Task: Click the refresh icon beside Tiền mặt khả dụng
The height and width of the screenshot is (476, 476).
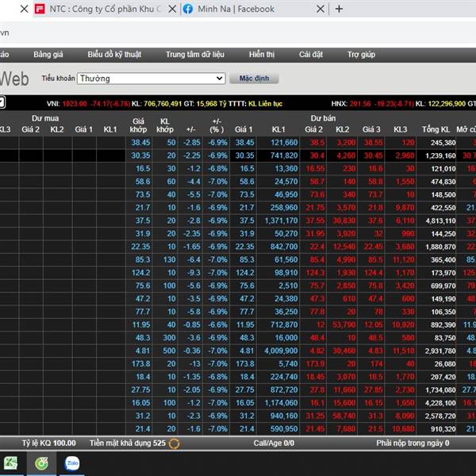Action: click(x=174, y=443)
